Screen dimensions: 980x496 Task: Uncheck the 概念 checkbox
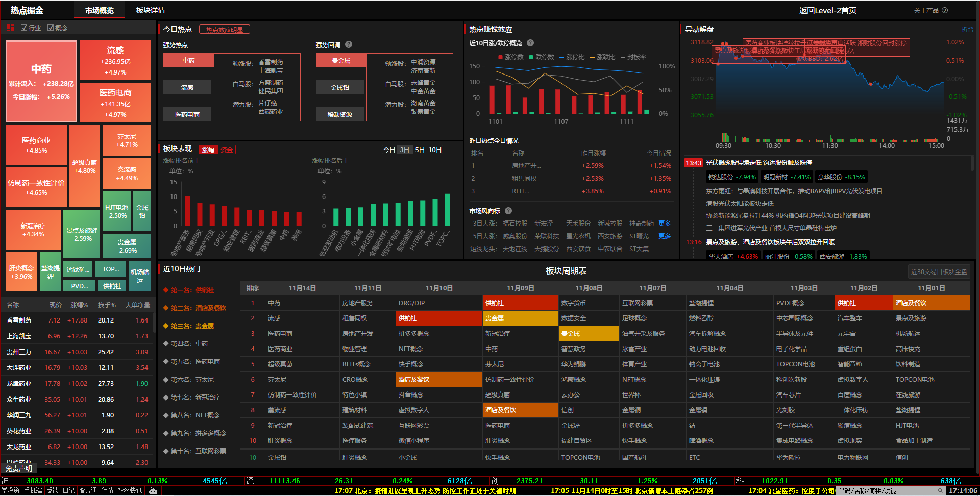(x=51, y=28)
